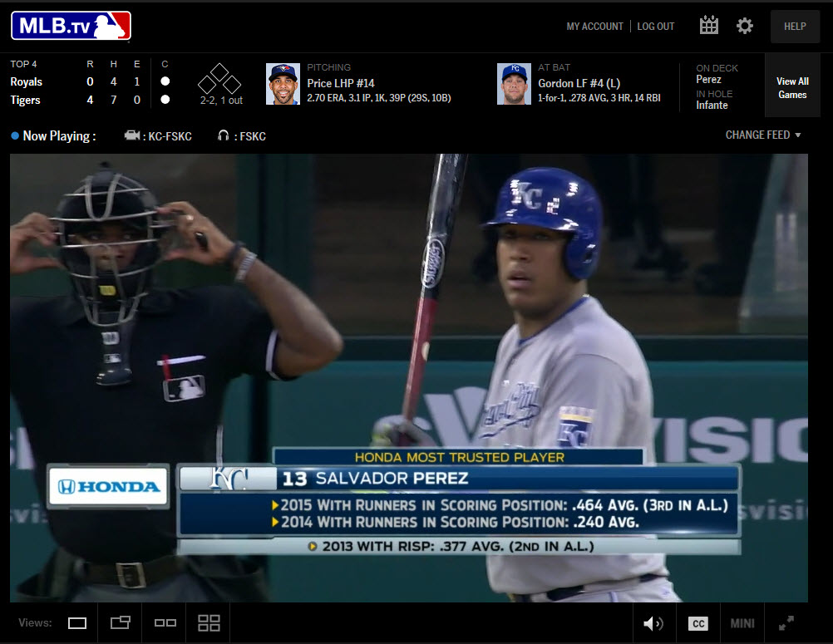Click the Royals challenge indicator dot

[165, 81]
